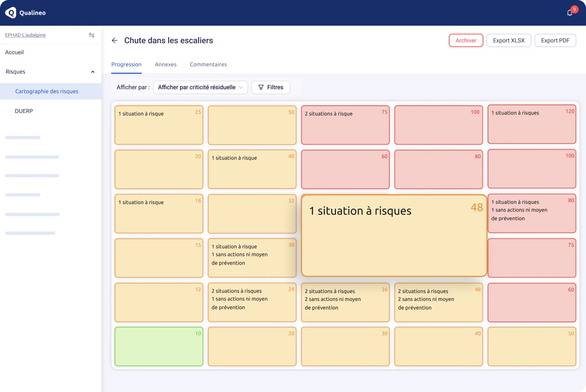Click the 'Chute dans les escaliers' title
The image size is (586, 392).
point(169,40)
